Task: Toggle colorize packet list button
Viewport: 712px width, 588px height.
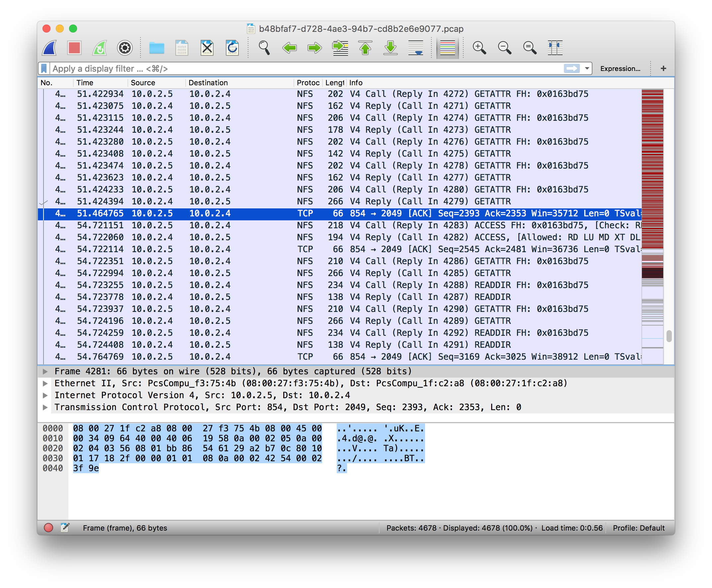Action: (x=447, y=48)
